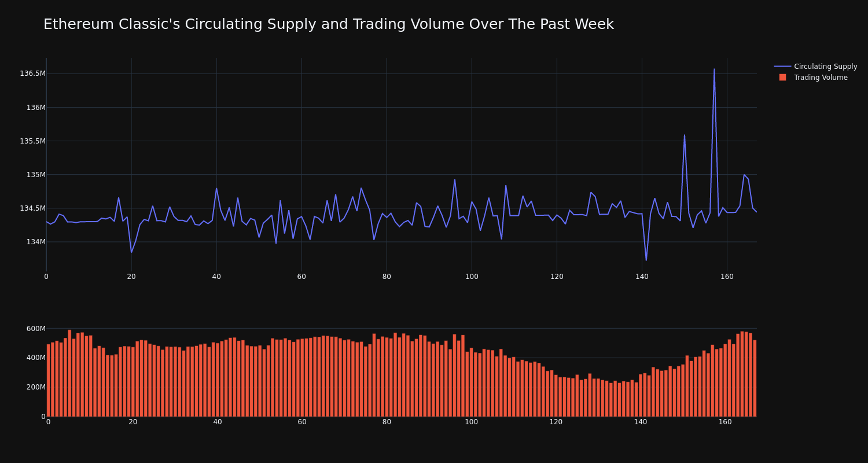The height and width of the screenshot is (463, 868).
Task: Click x-axis label 40 on supply chart
Action: click(x=216, y=277)
